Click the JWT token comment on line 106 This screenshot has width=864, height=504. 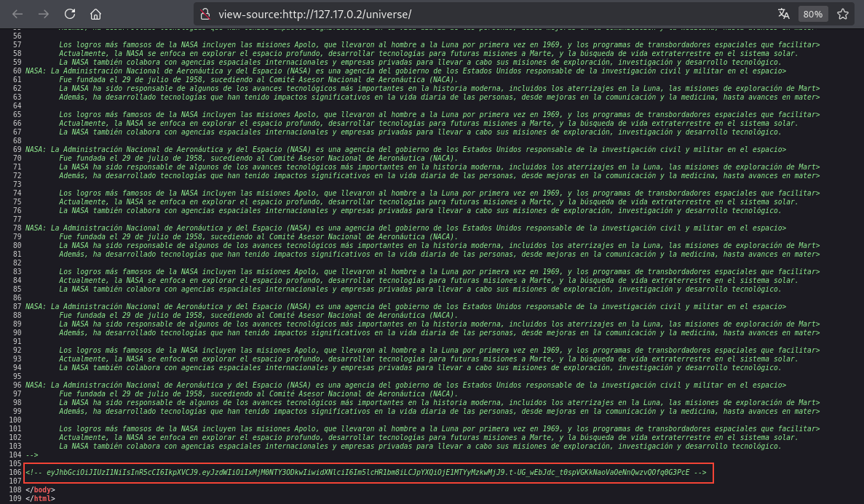[366, 472]
